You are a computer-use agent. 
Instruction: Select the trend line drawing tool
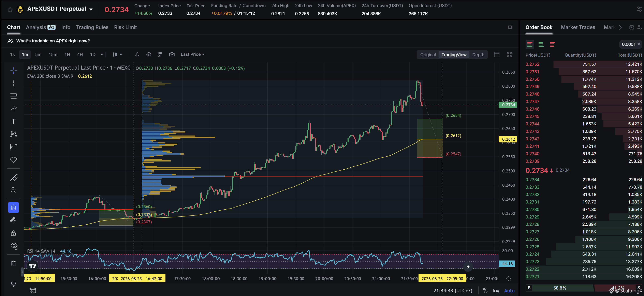point(14,83)
